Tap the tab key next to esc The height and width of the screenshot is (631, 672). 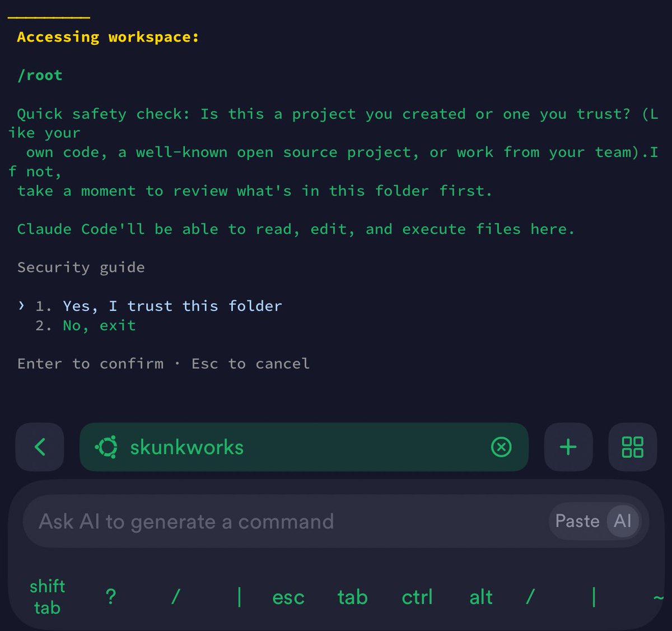pos(352,597)
